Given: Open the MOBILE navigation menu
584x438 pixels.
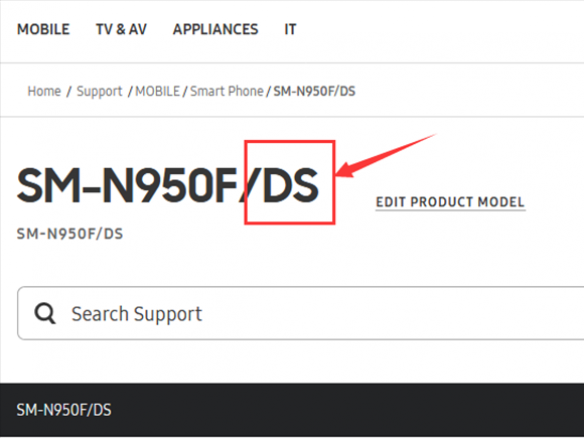Looking at the screenshot, I should click(43, 29).
